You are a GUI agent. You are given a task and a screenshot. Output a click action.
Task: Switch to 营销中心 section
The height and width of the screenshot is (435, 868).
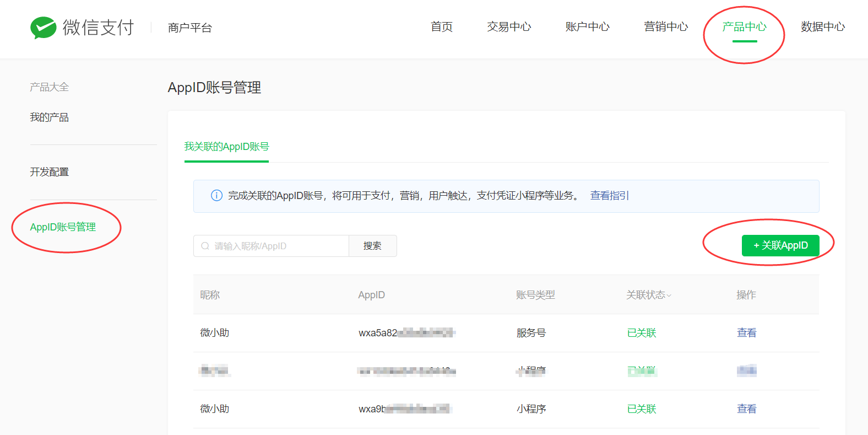coord(666,27)
